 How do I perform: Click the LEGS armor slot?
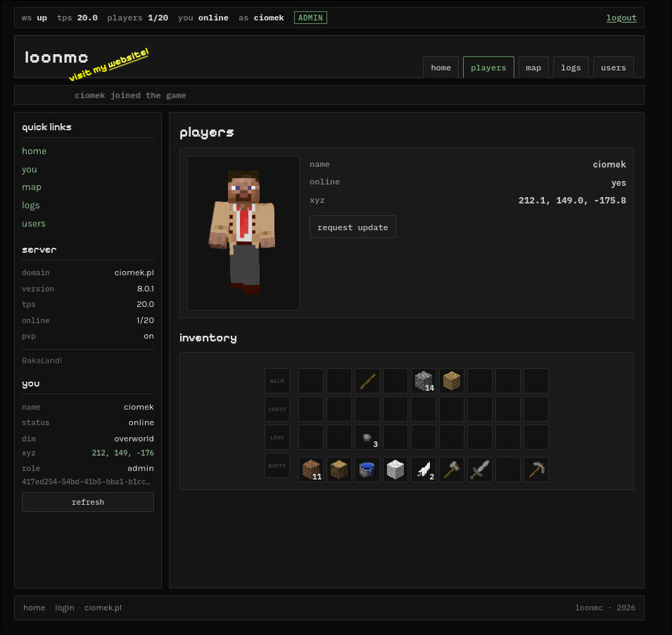pos(277,437)
